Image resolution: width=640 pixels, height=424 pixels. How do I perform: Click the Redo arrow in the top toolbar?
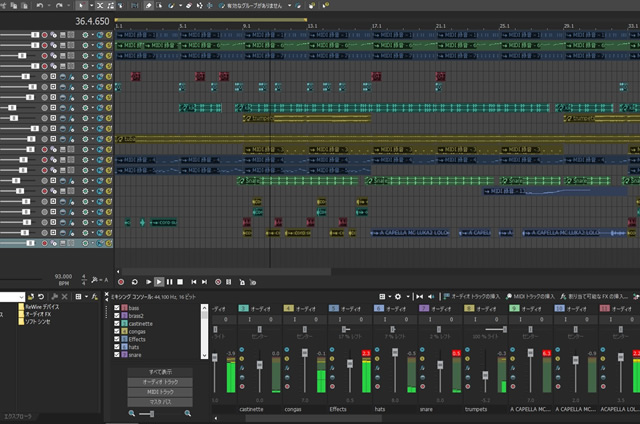[x=59, y=5]
